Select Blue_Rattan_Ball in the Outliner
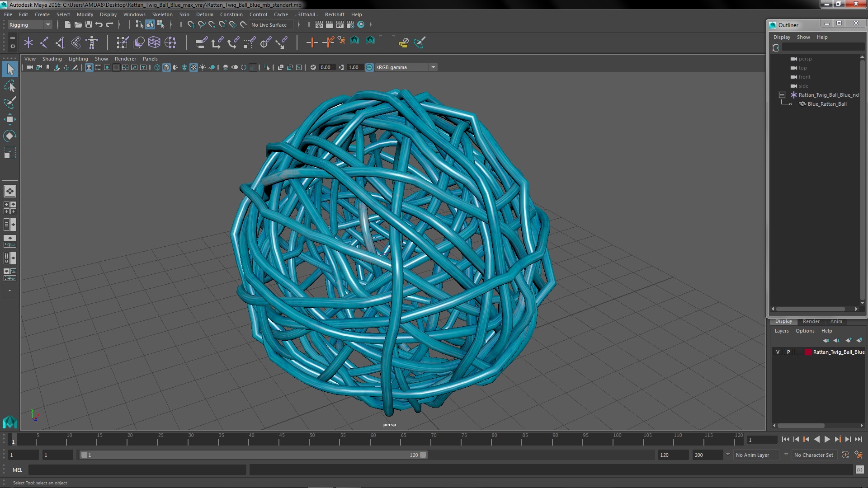 tap(827, 104)
